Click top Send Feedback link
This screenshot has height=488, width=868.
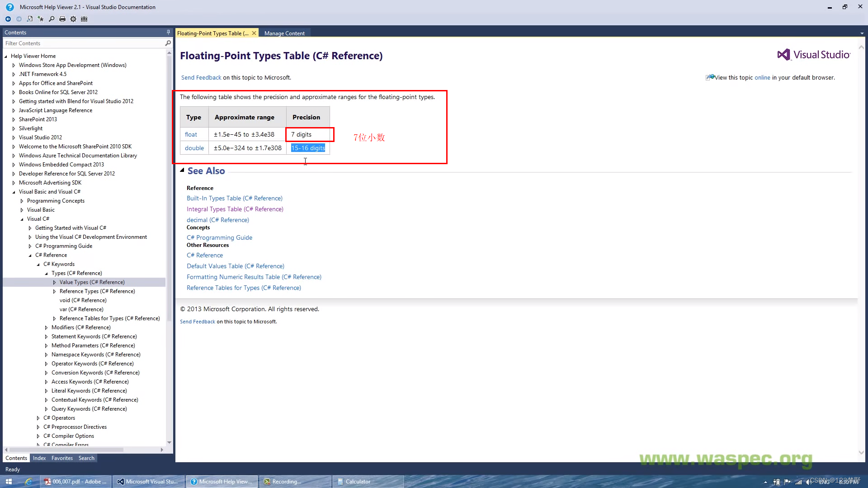point(201,77)
